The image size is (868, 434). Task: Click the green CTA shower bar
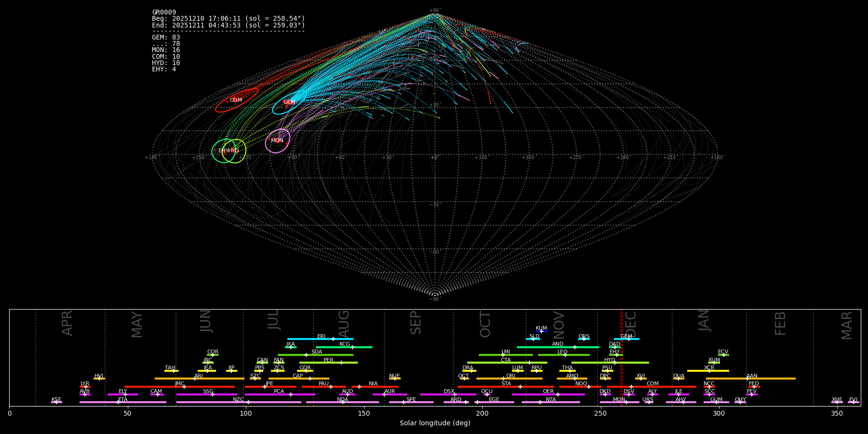coord(507,363)
